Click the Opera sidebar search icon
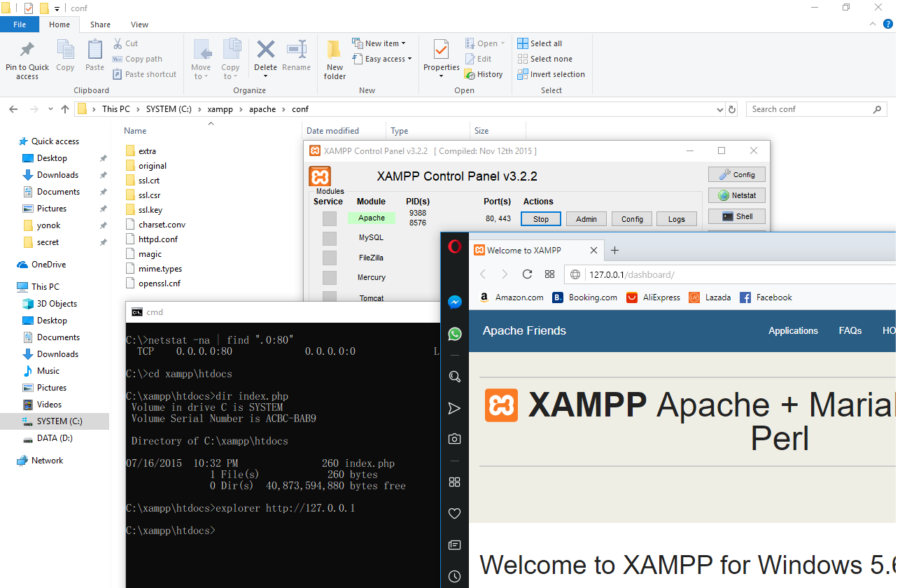900x588 pixels. [454, 377]
